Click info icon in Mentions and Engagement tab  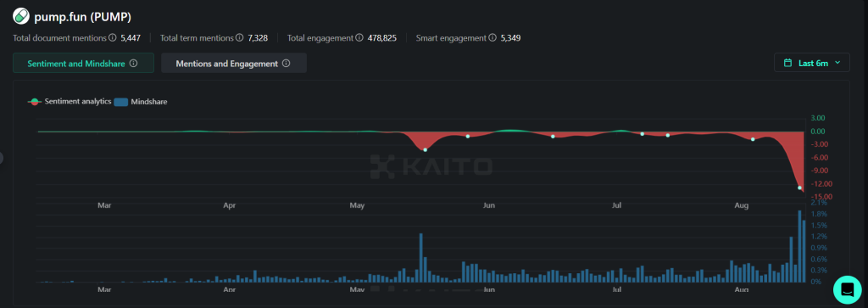(x=287, y=63)
